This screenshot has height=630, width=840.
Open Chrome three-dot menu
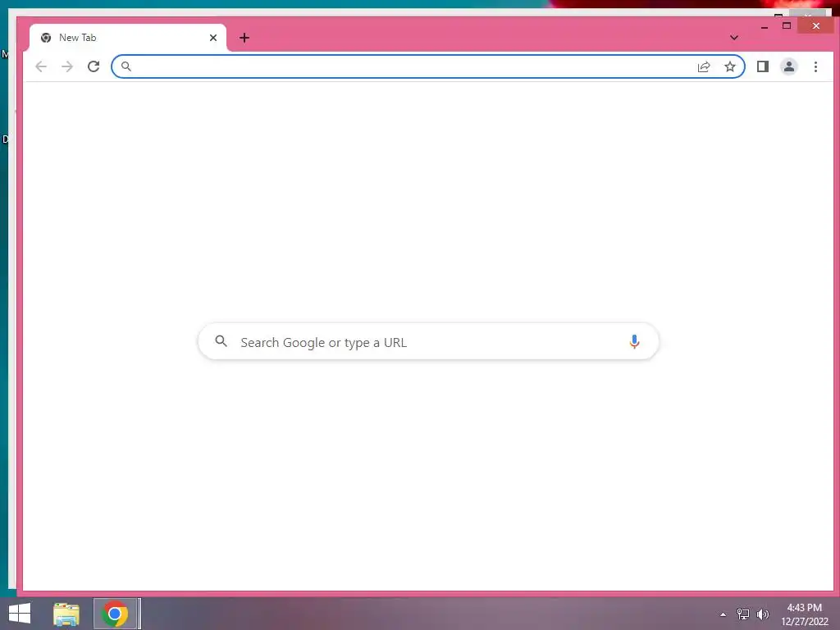[x=815, y=66]
